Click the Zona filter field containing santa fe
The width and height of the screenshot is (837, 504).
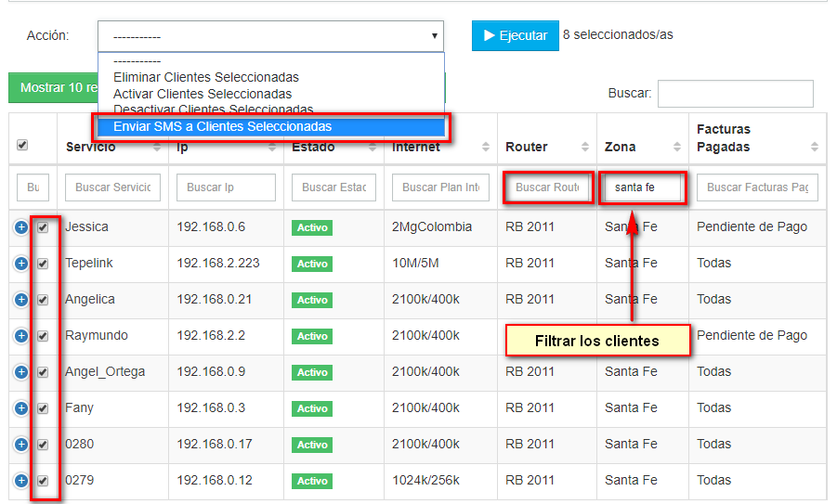pyautogui.click(x=642, y=187)
